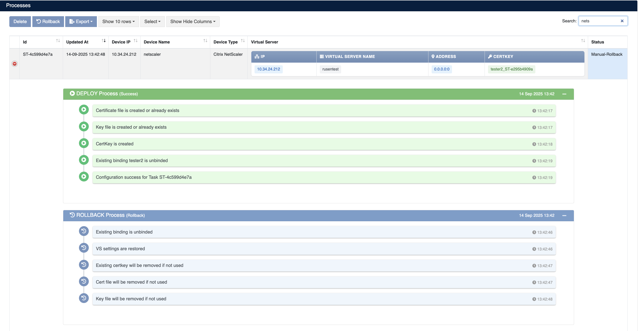The image size is (644, 331).
Task: Open the Select dropdown
Action: tap(152, 22)
